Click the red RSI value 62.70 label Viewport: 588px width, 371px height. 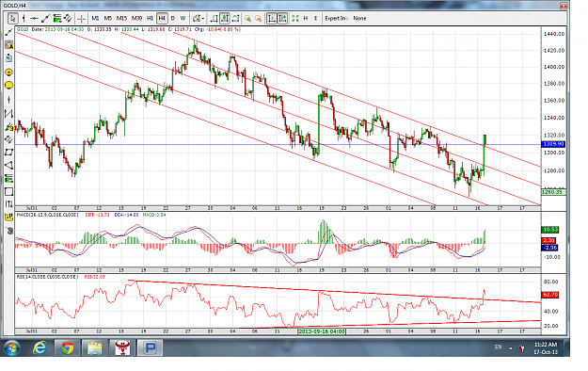pyautogui.click(x=551, y=295)
